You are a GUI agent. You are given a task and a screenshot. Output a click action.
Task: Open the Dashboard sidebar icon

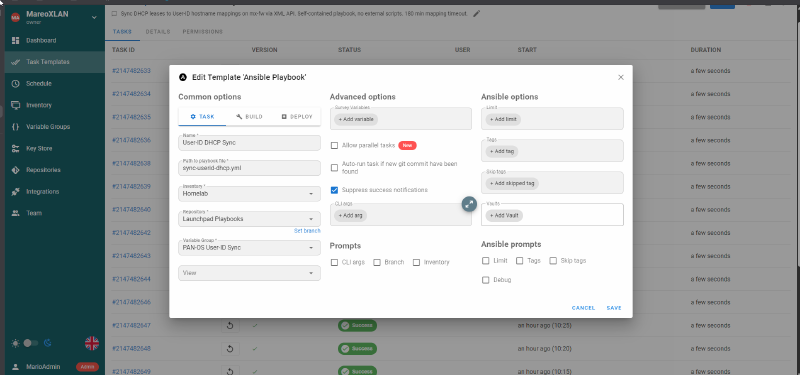pos(15,40)
